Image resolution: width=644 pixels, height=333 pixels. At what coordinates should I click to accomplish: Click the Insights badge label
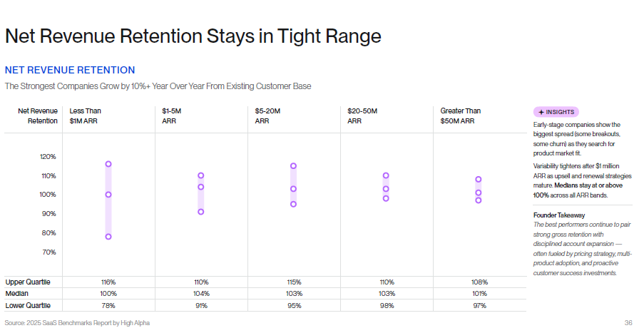click(x=560, y=112)
